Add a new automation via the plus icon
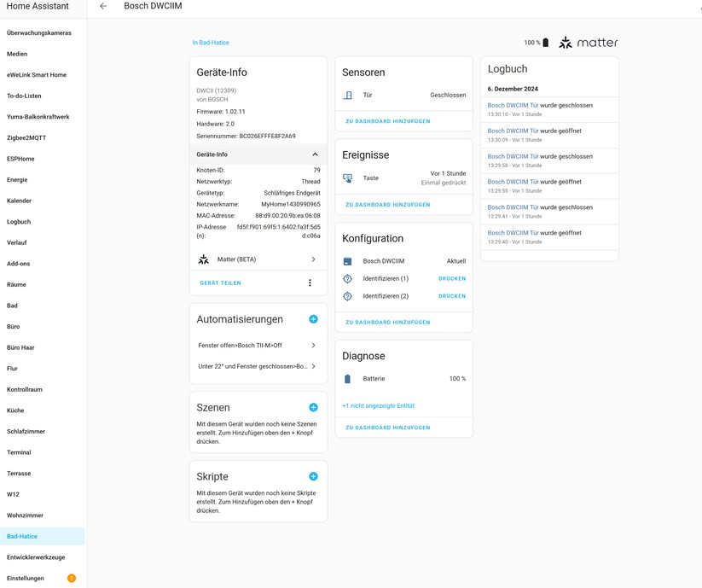The height and width of the screenshot is (588, 702). tap(313, 318)
